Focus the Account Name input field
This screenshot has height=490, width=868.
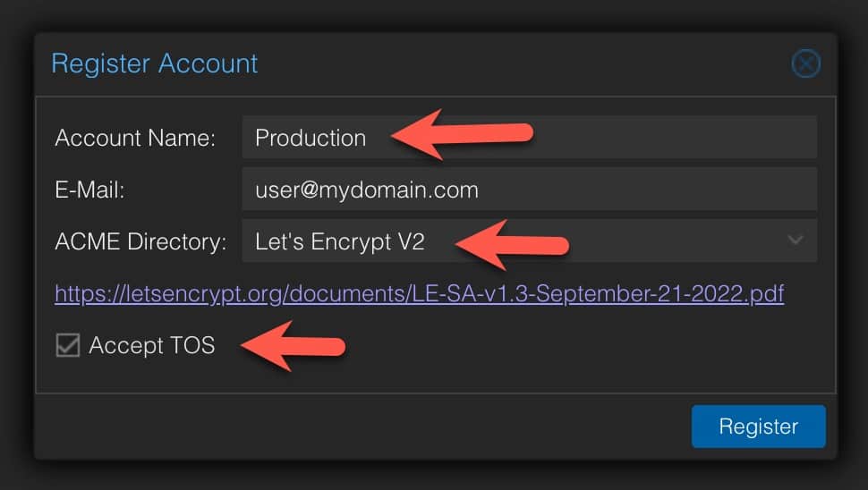point(529,137)
